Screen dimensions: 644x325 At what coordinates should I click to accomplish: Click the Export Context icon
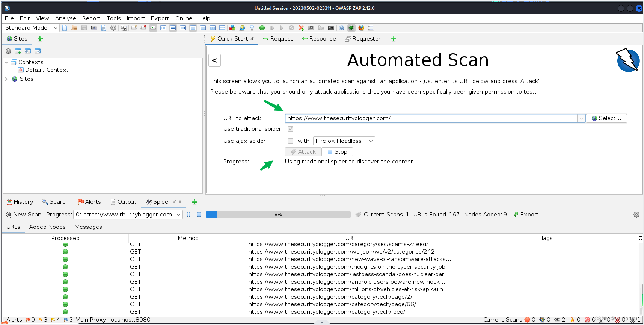[x=38, y=51]
